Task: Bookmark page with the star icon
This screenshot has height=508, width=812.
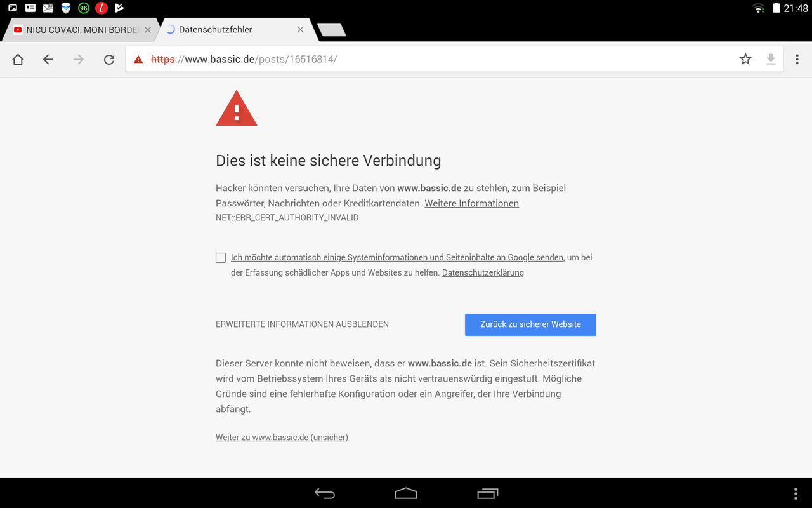Action: (x=745, y=59)
